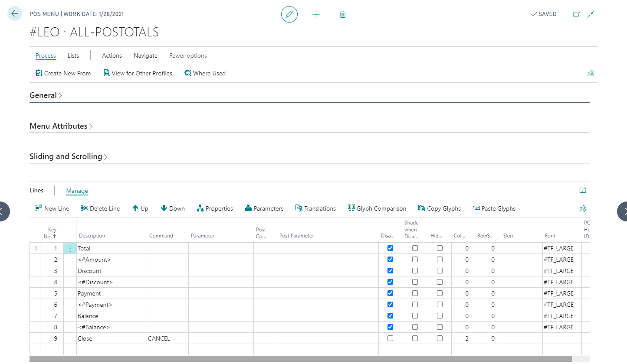Open page in new window icon

pos(576,14)
